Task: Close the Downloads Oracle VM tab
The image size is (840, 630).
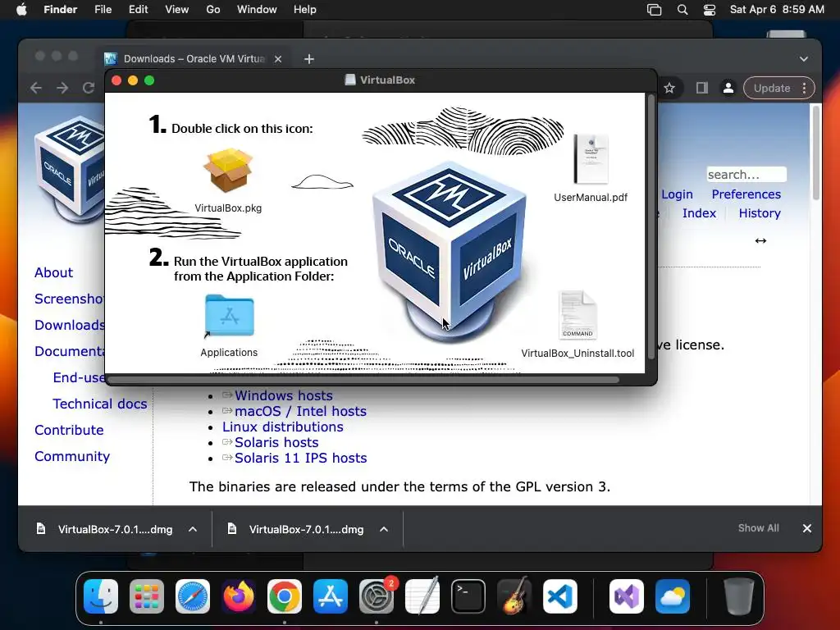Action: coord(278,59)
